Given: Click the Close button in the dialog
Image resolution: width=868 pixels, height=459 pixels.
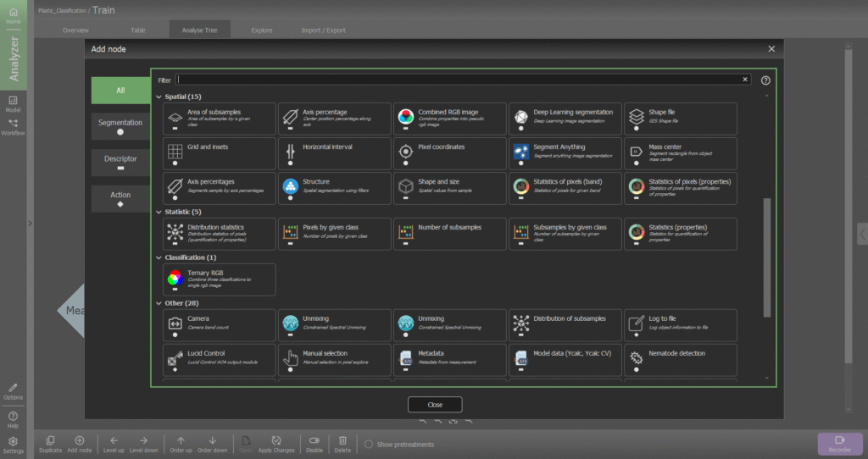Looking at the screenshot, I should coord(435,404).
